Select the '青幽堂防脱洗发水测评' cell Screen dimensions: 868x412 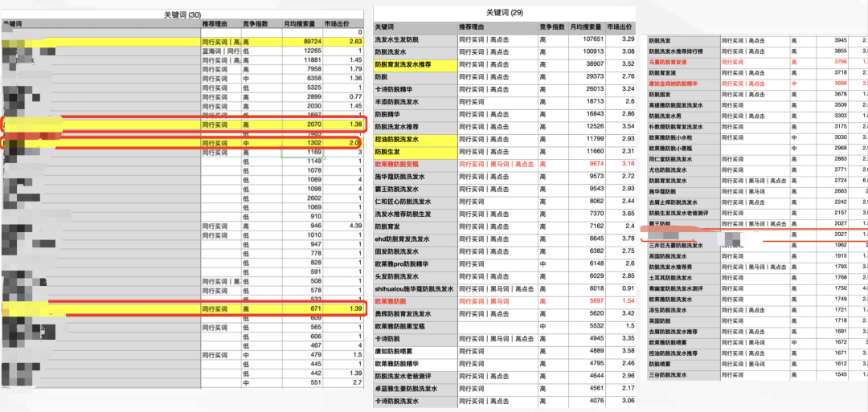point(682,288)
